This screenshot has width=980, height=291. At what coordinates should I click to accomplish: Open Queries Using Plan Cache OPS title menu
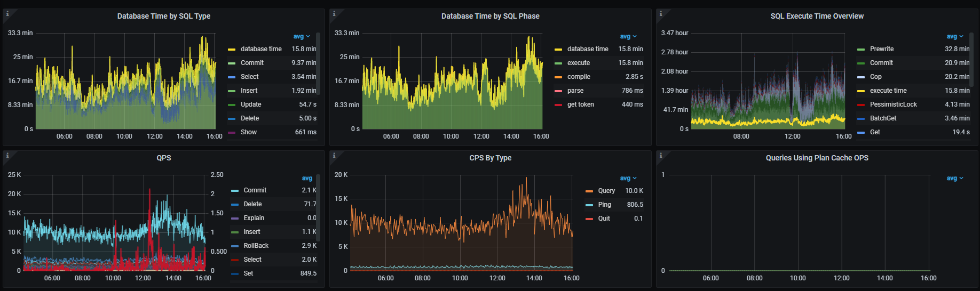coord(817,158)
